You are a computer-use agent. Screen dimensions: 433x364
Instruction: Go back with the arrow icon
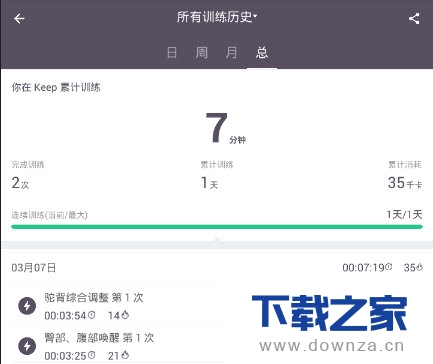point(19,19)
